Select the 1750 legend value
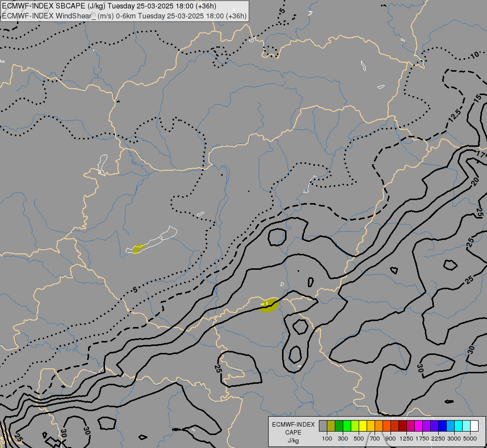Screen dimensions: 487x448 click(x=422, y=439)
